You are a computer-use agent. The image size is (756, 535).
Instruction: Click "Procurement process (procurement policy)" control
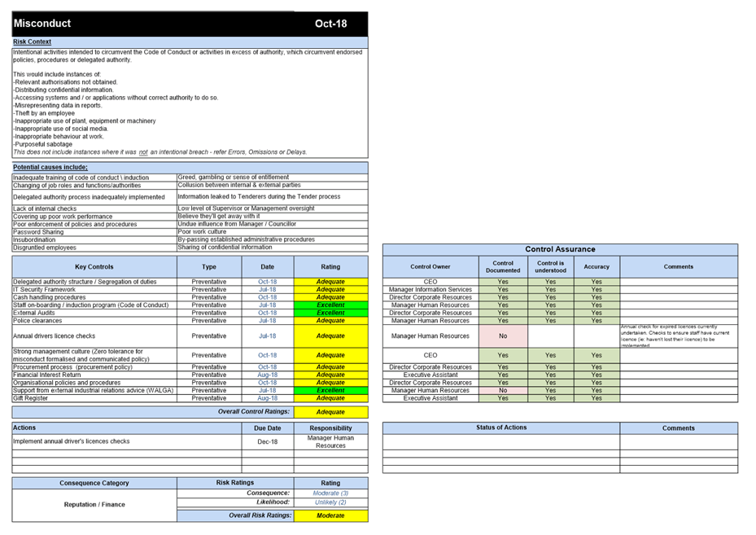tap(94, 367)
